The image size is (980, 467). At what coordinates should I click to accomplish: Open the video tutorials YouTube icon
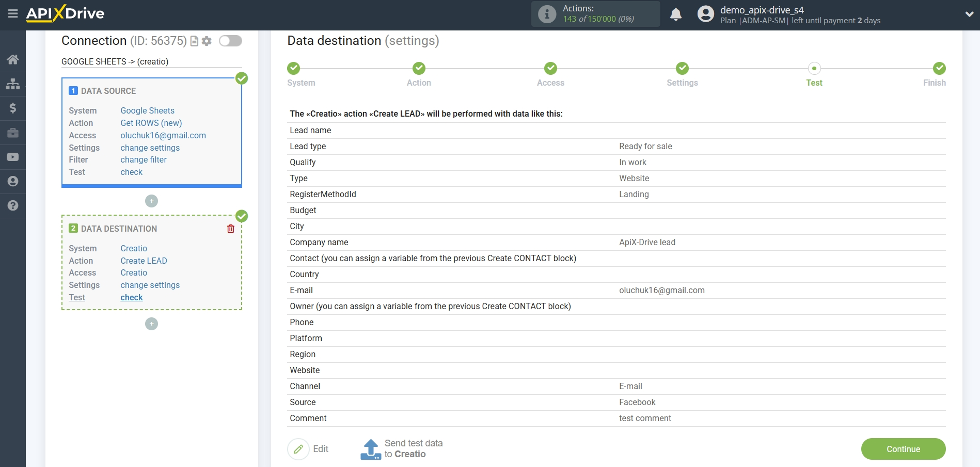13,157
